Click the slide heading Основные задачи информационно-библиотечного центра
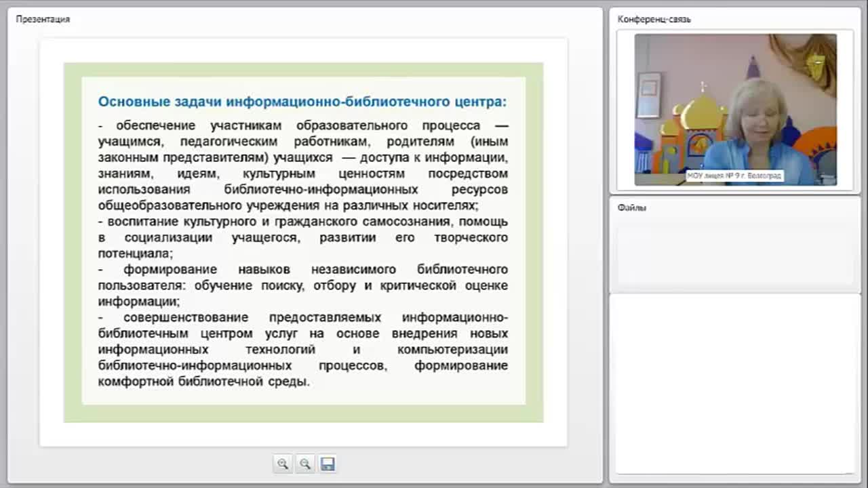868x488 pixels. tap(302, 102)
